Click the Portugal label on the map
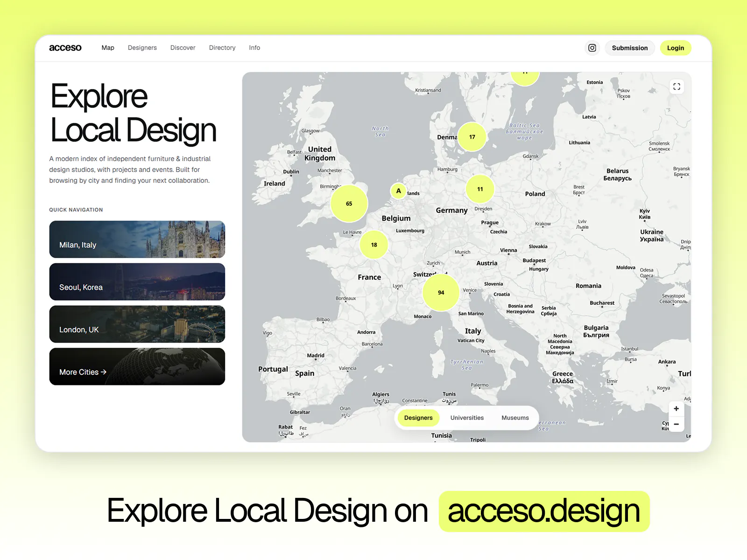This screenshot has height=560, width=747. click(x=273, y=369)
